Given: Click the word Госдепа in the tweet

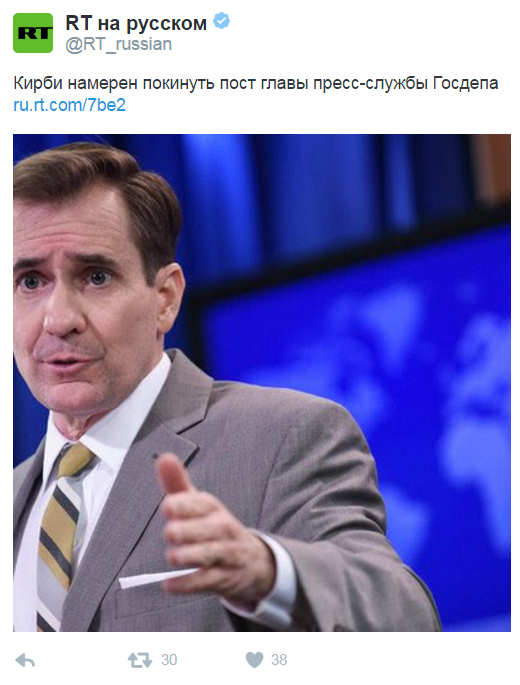Looking at the screenshot, I should [465, 83].
